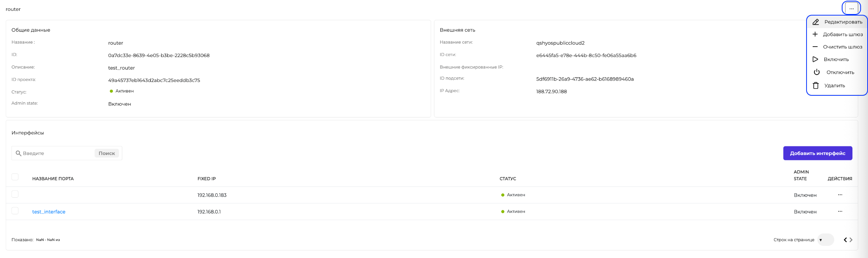Open the rows-per-page dropdown
The height and width of the screenshot is (258, 868).
(825, 240)
